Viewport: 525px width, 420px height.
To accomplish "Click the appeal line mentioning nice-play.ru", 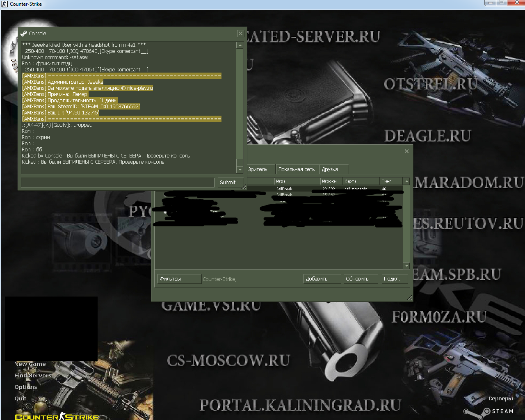I will coord(87,88).
